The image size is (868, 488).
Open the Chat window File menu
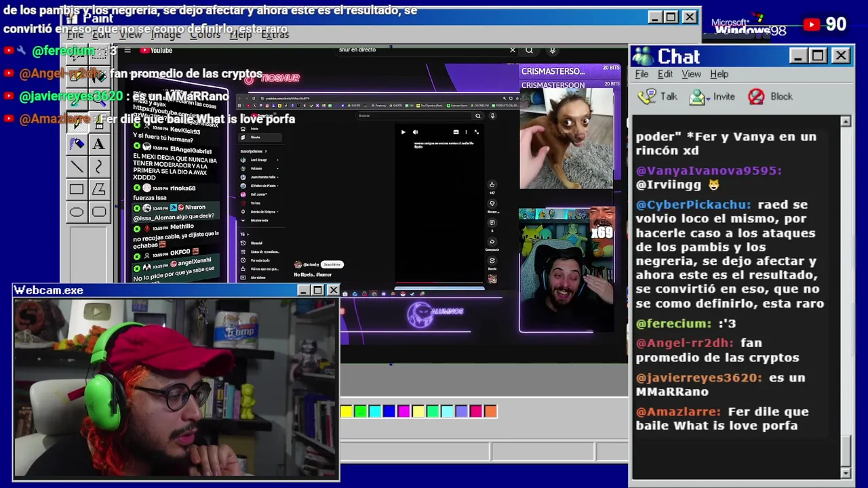coord(642,74)
